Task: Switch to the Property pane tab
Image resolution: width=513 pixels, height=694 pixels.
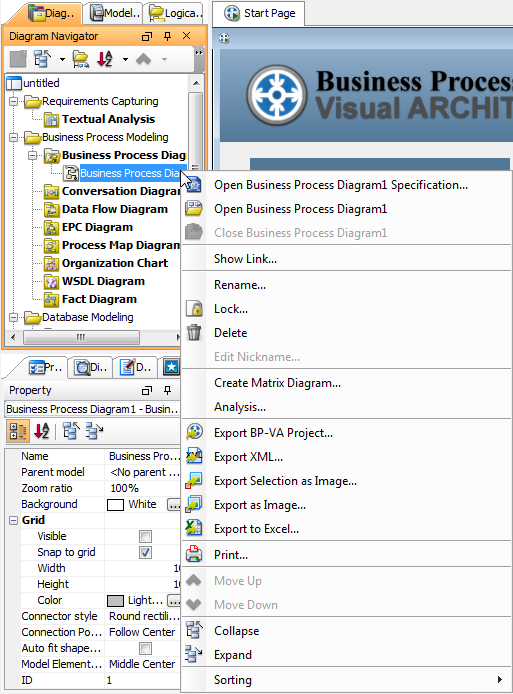Action: click(46, 367)
